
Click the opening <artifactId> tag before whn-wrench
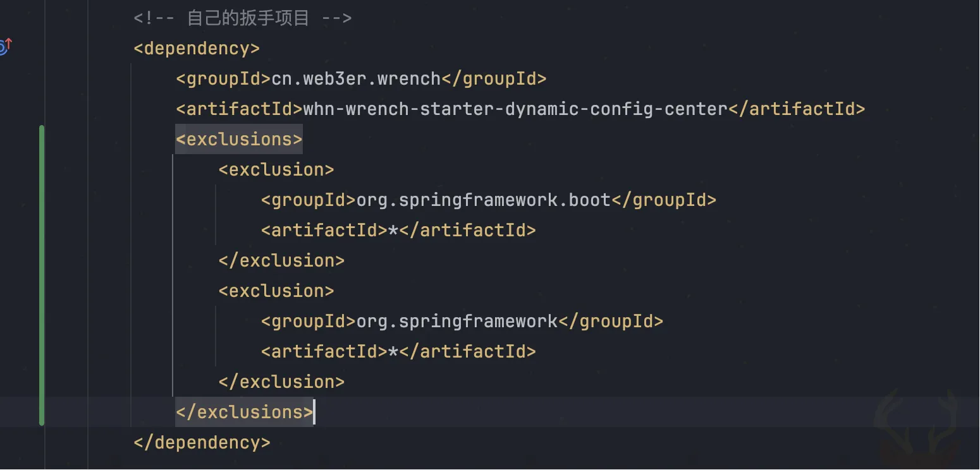click(x=240, y=109)
